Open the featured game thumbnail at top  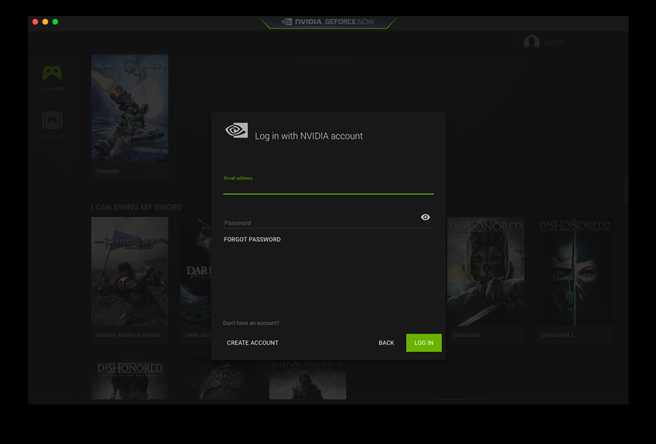click(x=130, y=107)
